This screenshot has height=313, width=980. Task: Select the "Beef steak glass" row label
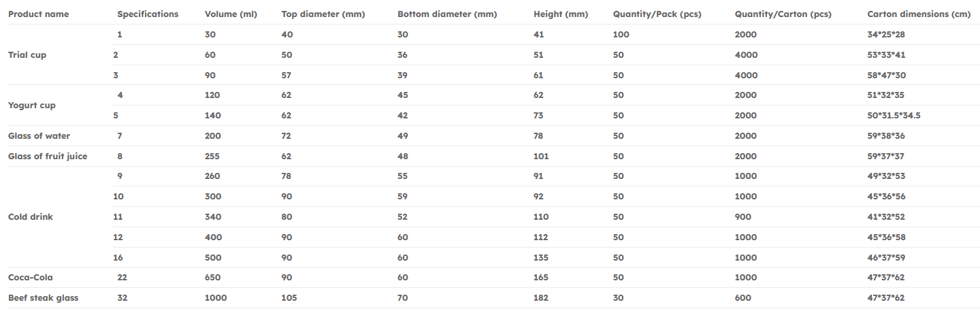tap(43, 298)
